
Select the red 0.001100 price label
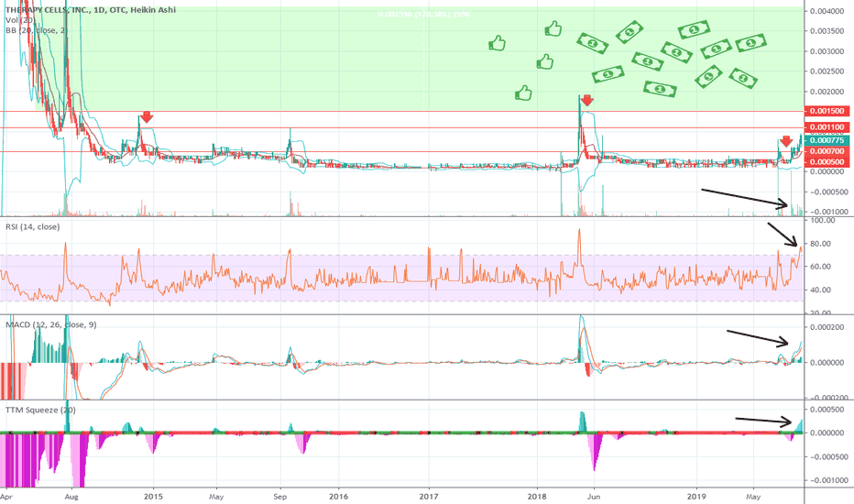pos(827,127)
